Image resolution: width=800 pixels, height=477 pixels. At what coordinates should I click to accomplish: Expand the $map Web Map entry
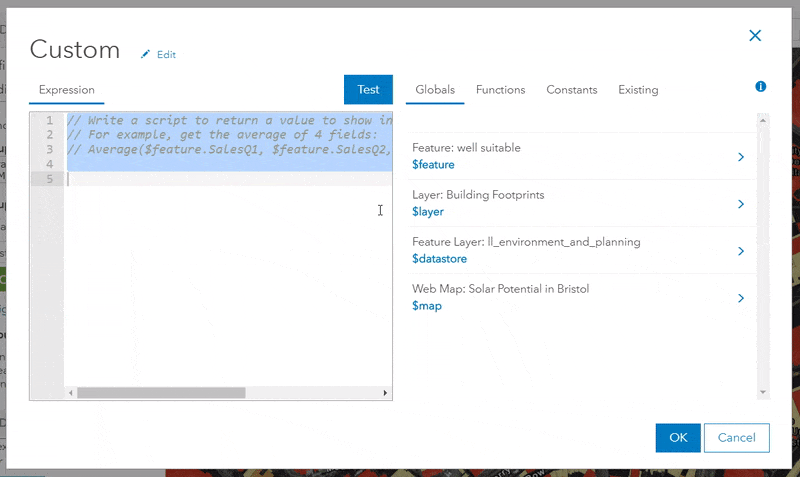[741, 298]
